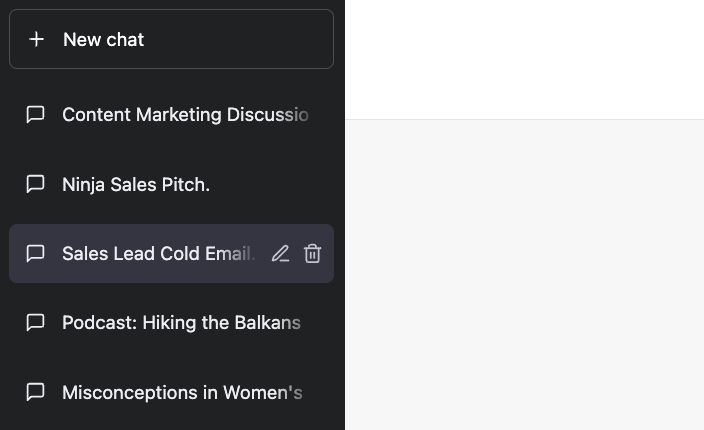Click the 'New chat' text label
Image resolution: width=704 pixels, height=430 pixels.
pyautogui.click(x=103, y=39)
